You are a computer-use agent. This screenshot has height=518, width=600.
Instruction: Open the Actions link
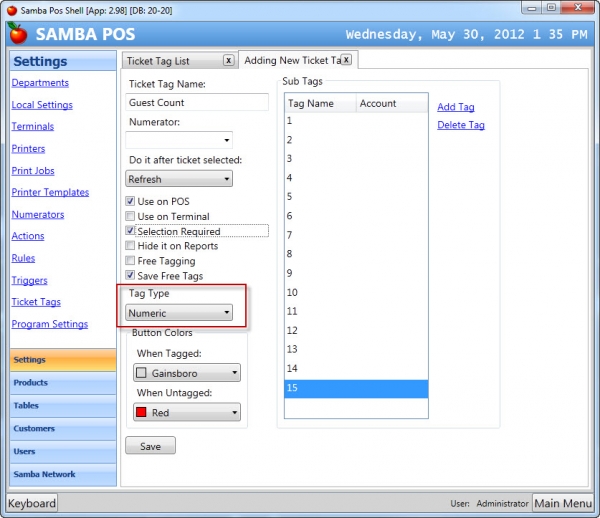click(x=28, y=236)
